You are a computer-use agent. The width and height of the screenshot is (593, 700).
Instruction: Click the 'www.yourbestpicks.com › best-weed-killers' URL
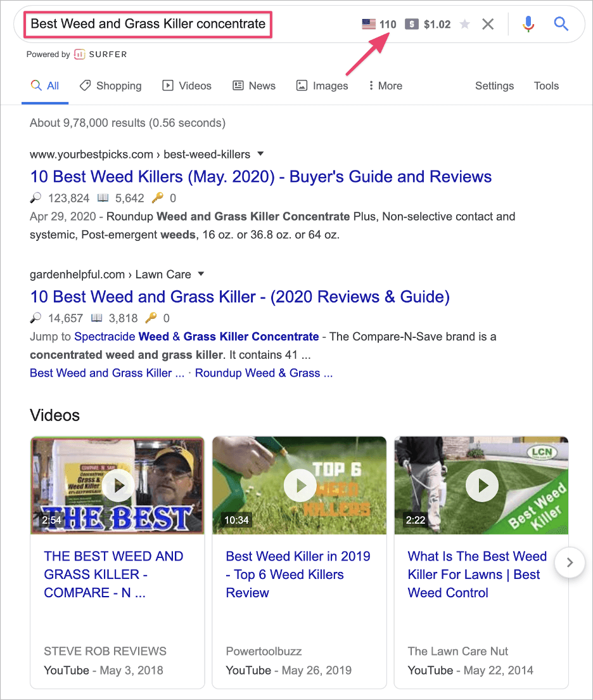coord(140,155)
